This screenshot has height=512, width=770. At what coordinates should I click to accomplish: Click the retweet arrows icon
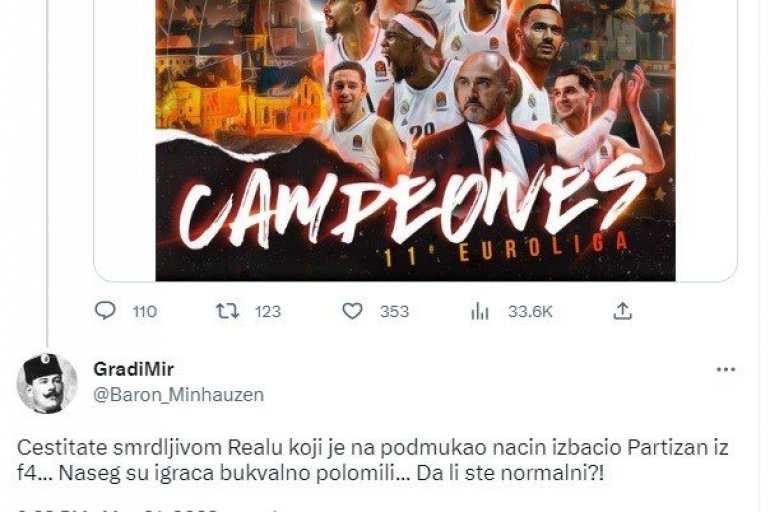(x=228, y=311)
